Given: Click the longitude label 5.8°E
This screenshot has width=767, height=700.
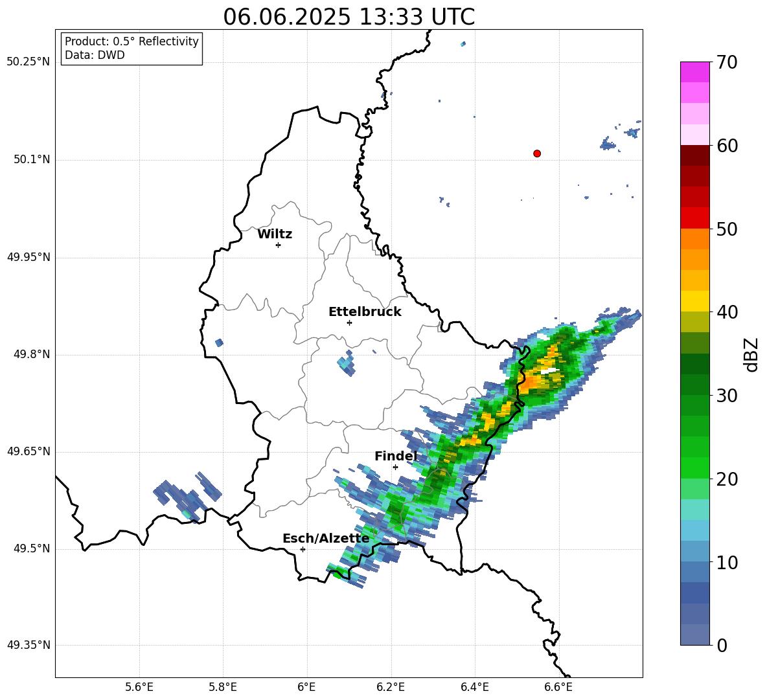Looking at the screenshot, I should click(x=223, y=687).
